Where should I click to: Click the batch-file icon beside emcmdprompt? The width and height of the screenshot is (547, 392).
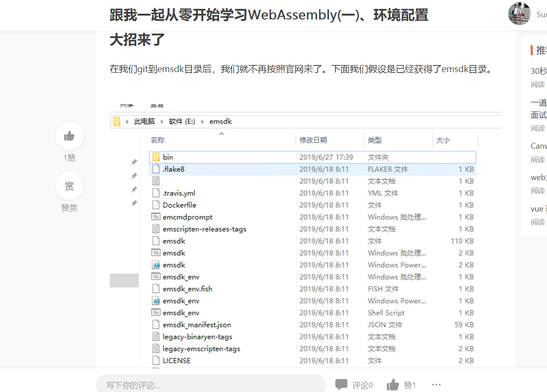coord(156,217)
